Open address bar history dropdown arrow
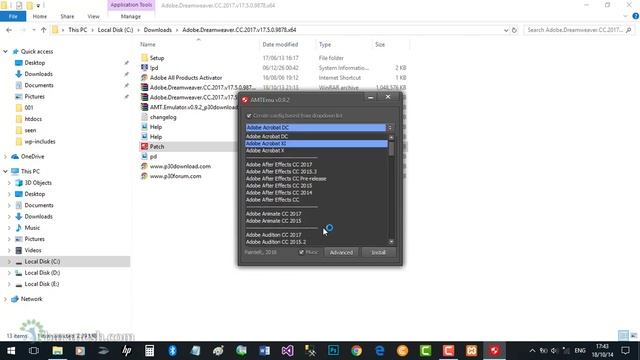Viewport: 640px width, 360px height. [506, 30]
